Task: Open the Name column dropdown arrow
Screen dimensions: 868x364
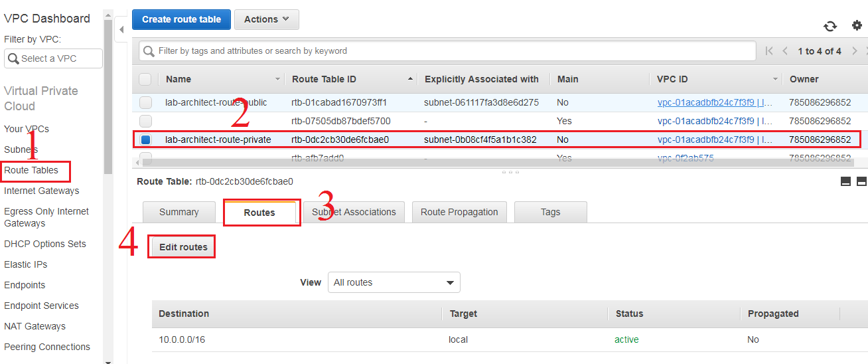Action: tap(277, 80)
